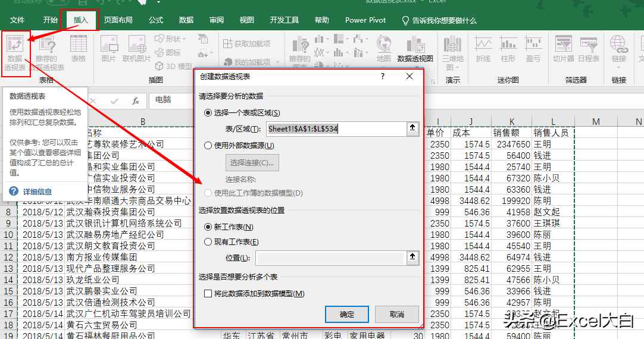
Task: Switch to the 视图 View tab
Action: coord(247,20)
